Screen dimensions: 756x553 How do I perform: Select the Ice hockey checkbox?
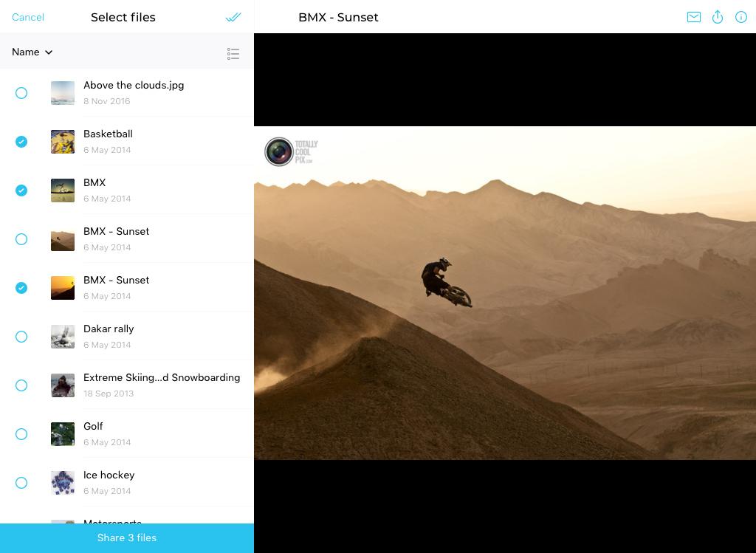pos(21,483)
